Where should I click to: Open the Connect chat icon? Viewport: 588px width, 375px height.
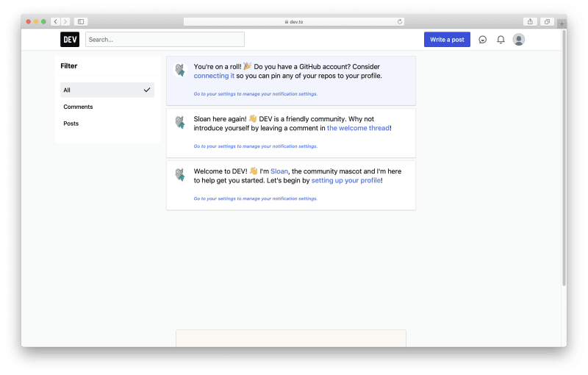click(483, 40)
